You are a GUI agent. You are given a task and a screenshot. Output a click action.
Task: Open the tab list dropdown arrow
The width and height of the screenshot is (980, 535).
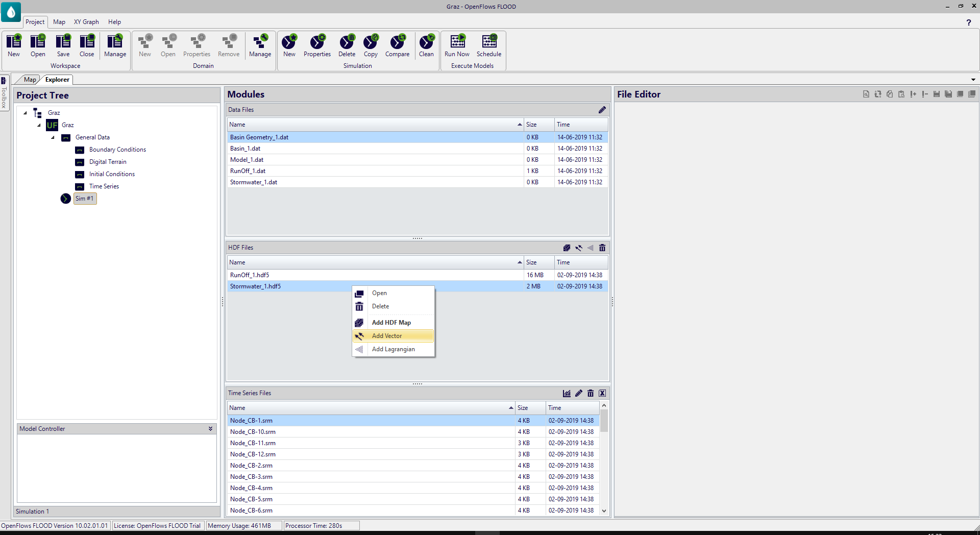click(973, 80)
